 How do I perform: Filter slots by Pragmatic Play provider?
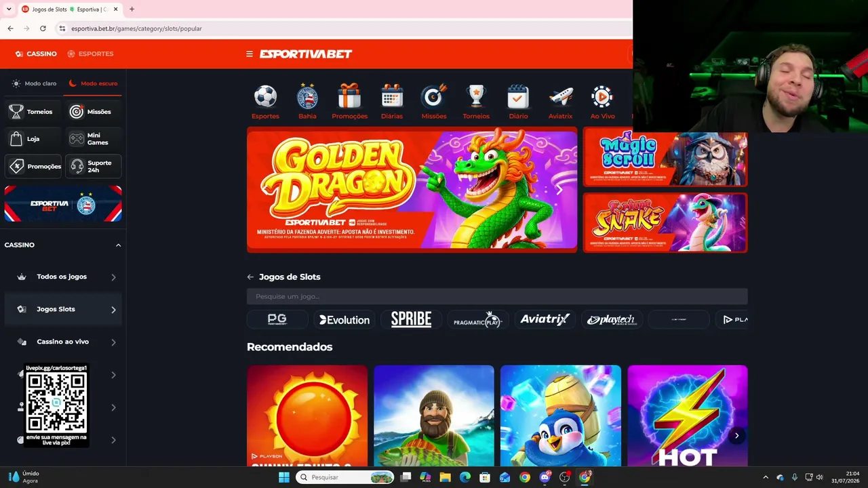pos(477,319)
